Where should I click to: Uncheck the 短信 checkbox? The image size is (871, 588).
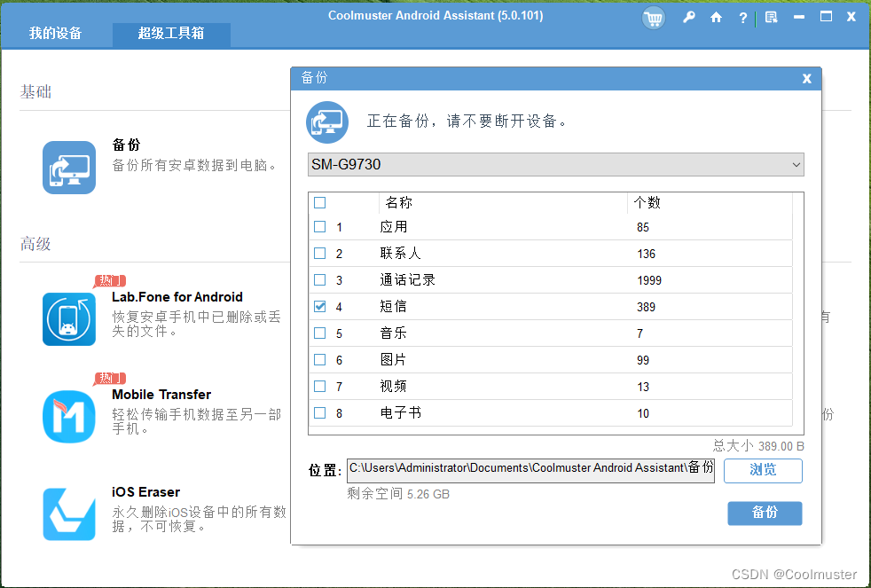(x=320, y=306)
